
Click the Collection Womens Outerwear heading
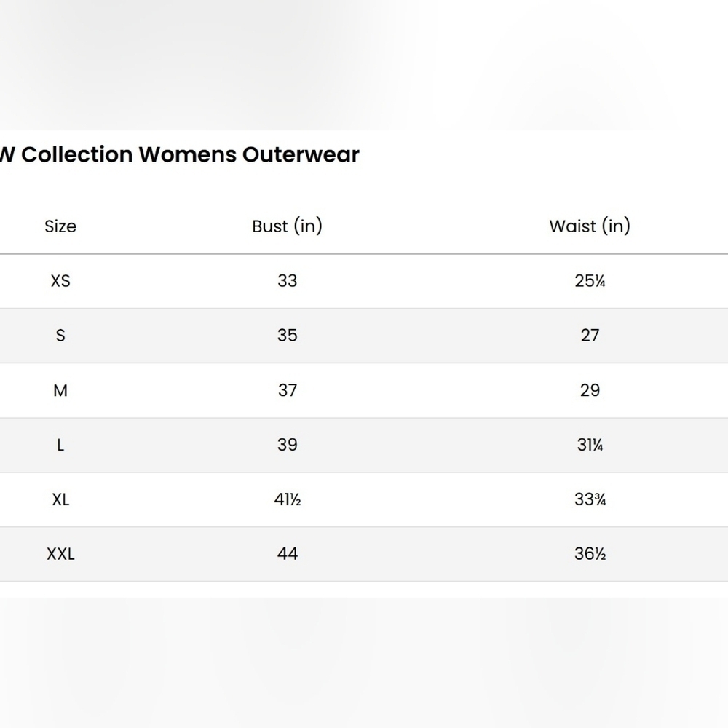click(179, 154)
